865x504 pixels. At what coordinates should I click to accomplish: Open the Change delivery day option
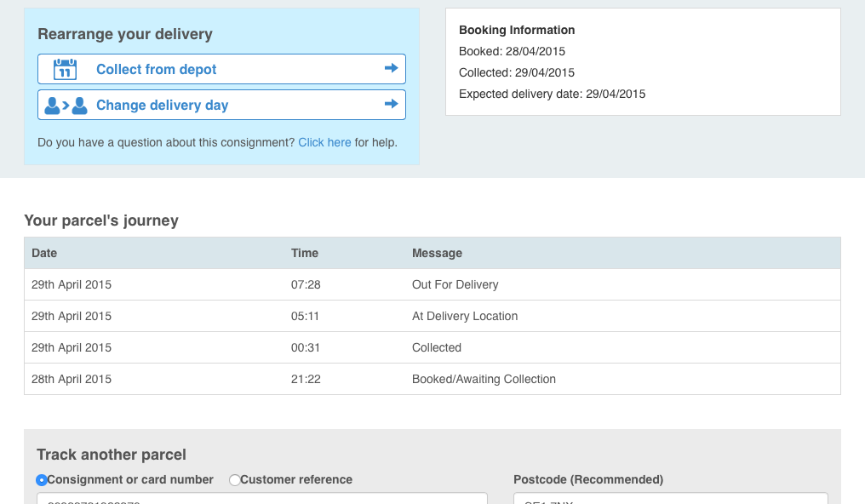click(x=163, y=106)
